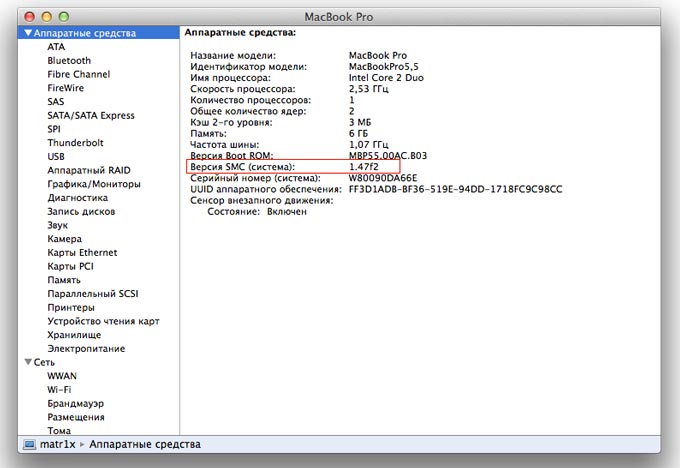Open the Принтеры section
The image size is (680, 468).
(71, 308)
